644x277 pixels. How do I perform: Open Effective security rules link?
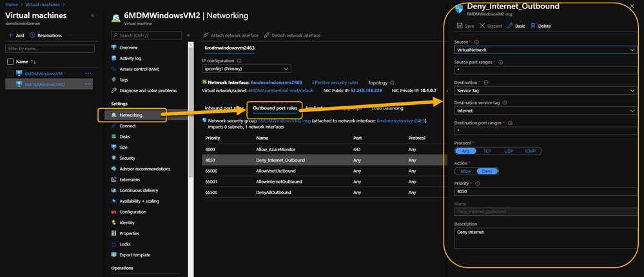335,82
